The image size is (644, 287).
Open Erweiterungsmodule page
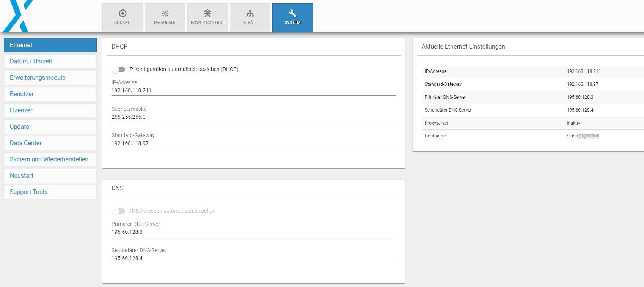tap(50, 77)
